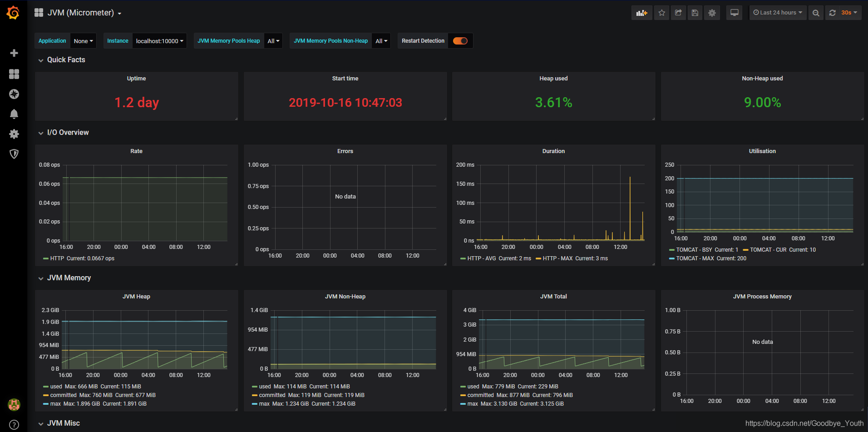Click the Add panel icon
The width and height of the screenshot is (868, 432).
coord(642,13)
